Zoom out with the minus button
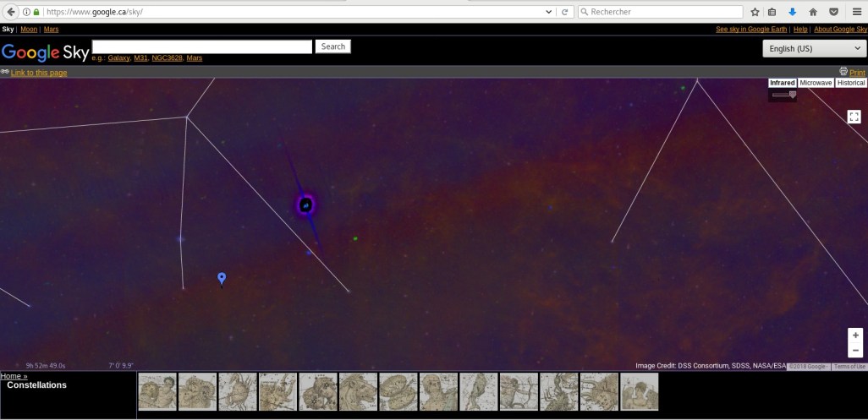The width and height of the screenshot is (868, 420). point(855,350)
